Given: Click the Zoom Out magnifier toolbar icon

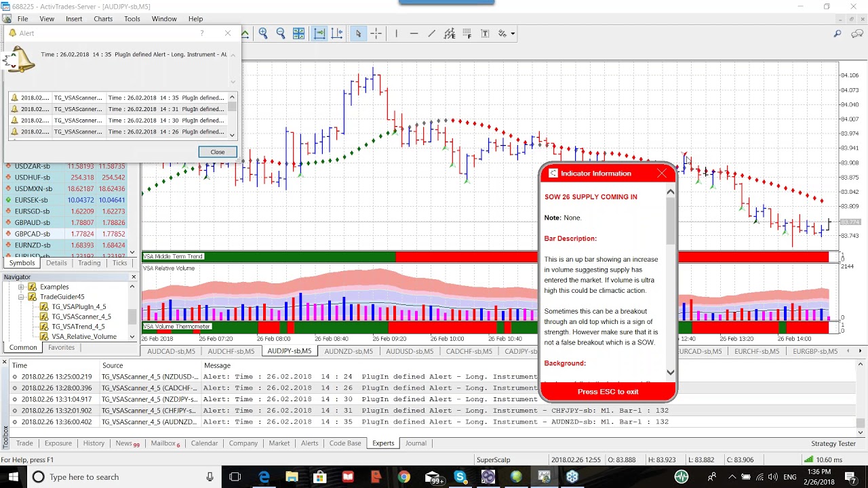Looking at the screenshot, I should click(x=281, y=33).
